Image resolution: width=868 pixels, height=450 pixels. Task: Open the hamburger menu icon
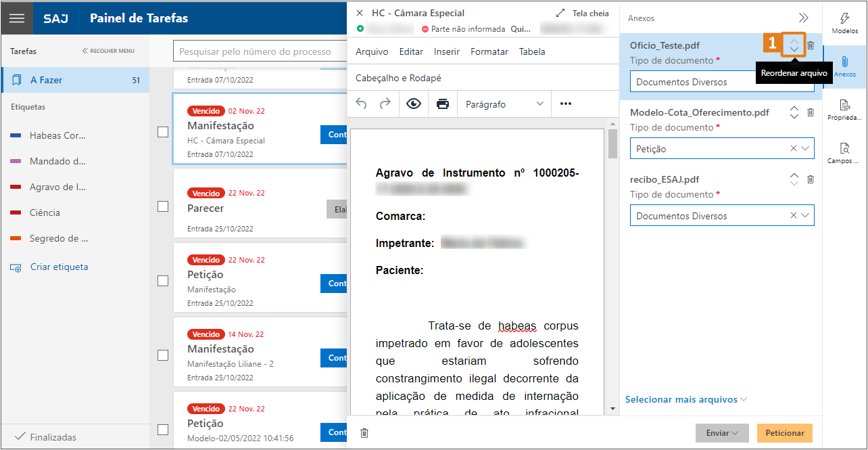[x=18, y=18]
